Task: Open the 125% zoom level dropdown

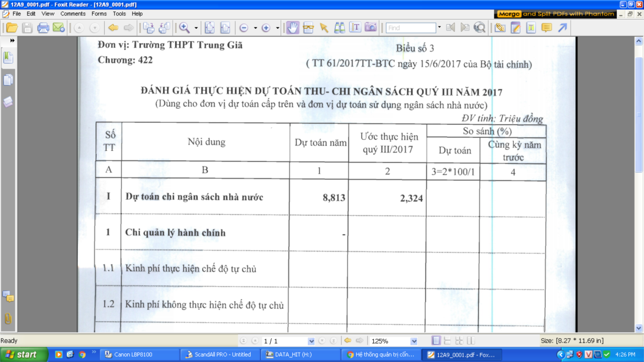Action: (414, 342)
